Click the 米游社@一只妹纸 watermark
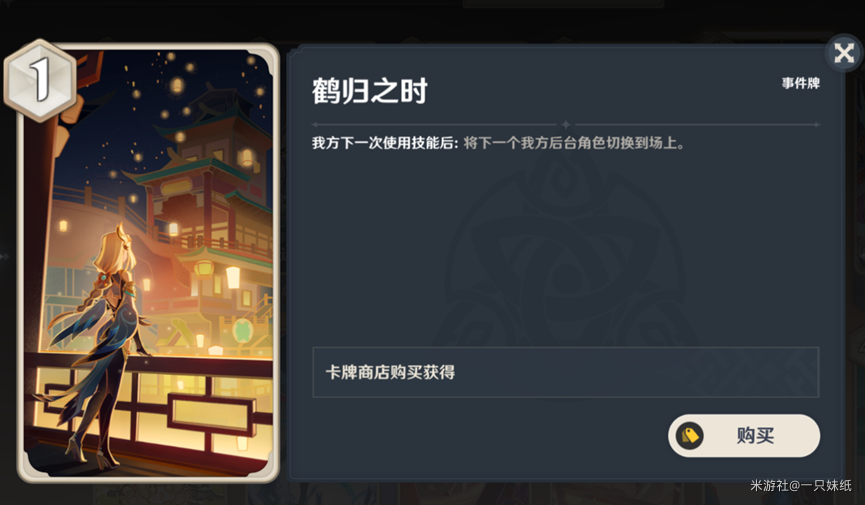Image resolution: width=865 pixels, height=505 pixels. coord(800,485)
